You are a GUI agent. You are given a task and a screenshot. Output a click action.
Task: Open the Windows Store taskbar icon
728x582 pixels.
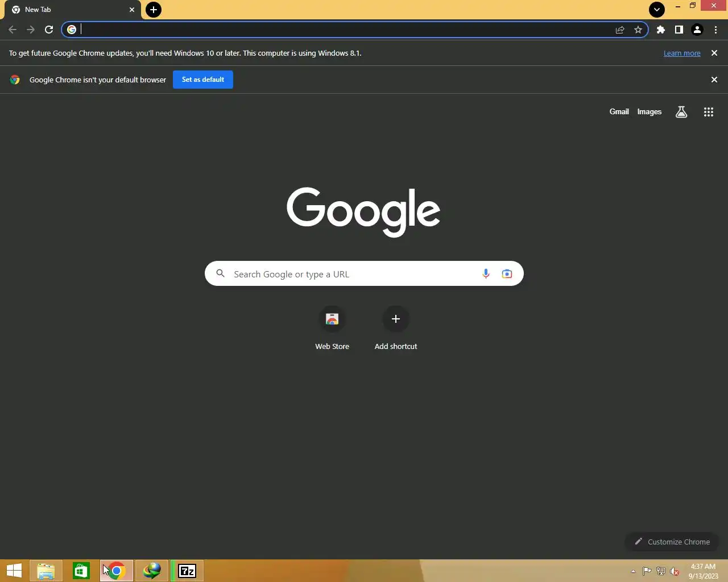click(81, 571)
